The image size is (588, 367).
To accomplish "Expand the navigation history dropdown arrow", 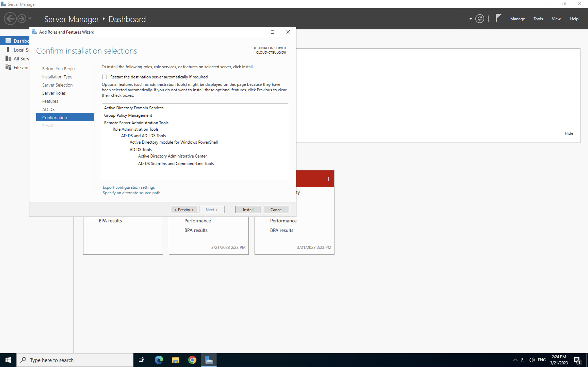I will [x=30, y=19].
